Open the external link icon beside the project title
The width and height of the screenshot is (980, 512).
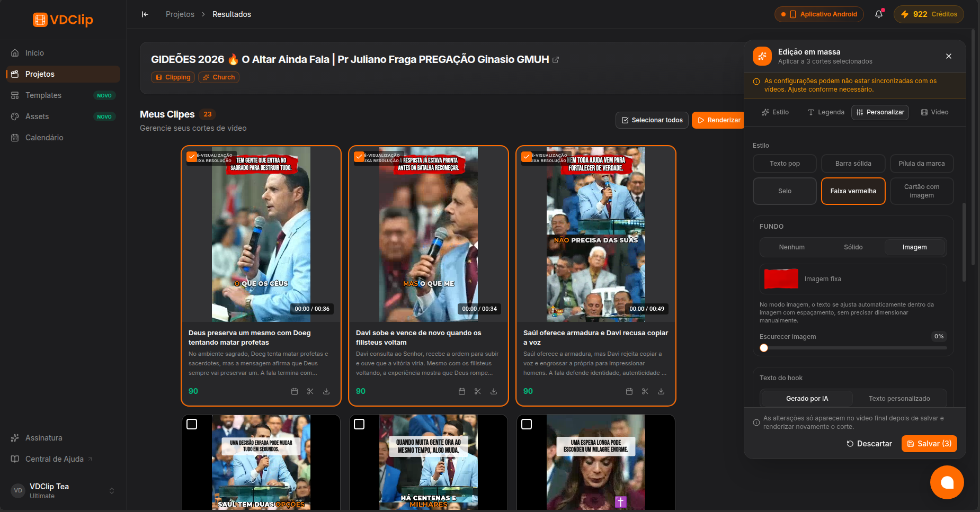(x=556, y=60)
